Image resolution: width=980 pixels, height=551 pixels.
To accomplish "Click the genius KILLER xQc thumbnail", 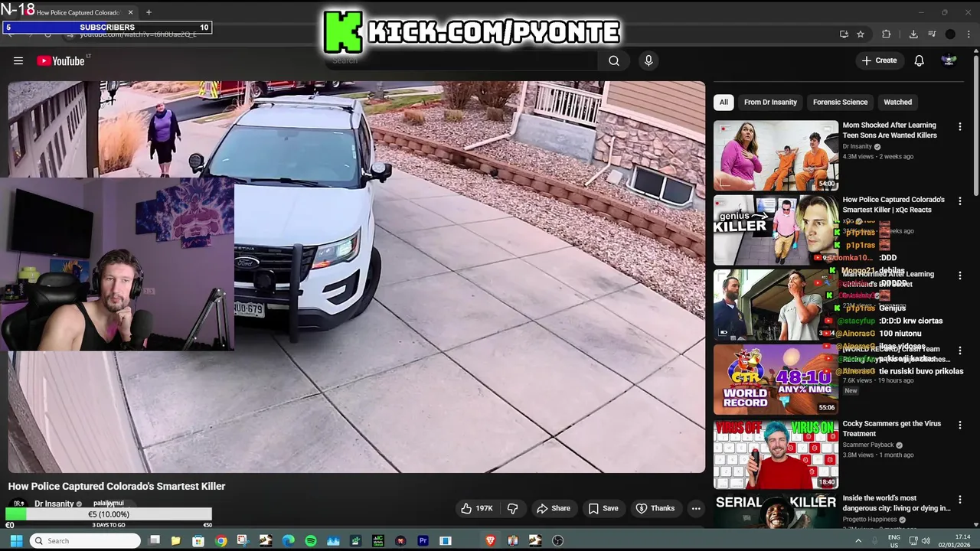I will 776,230.
